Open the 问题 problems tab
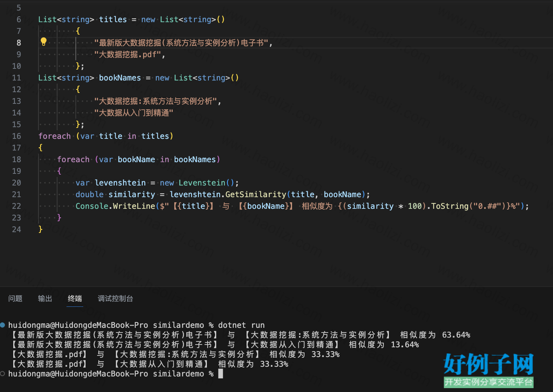The image size is (553, 392). tap(15, 298)
